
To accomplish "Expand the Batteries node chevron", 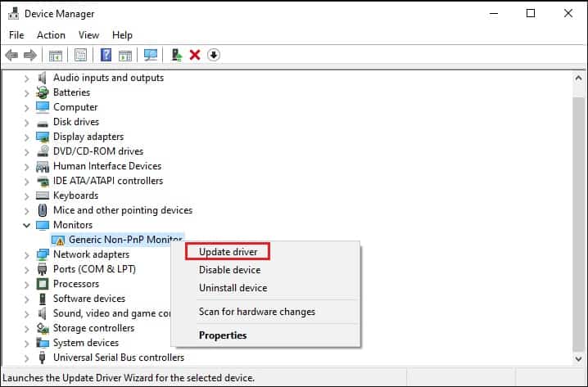I will coord(26,93).
